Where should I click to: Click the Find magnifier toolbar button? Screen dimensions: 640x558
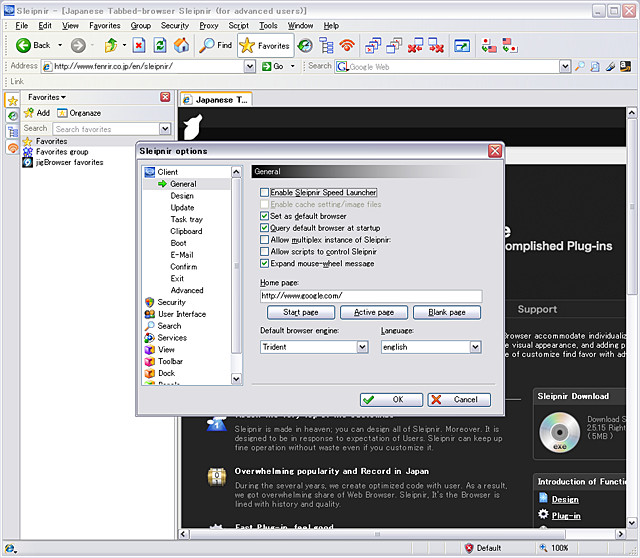click(x=216, y=45)
